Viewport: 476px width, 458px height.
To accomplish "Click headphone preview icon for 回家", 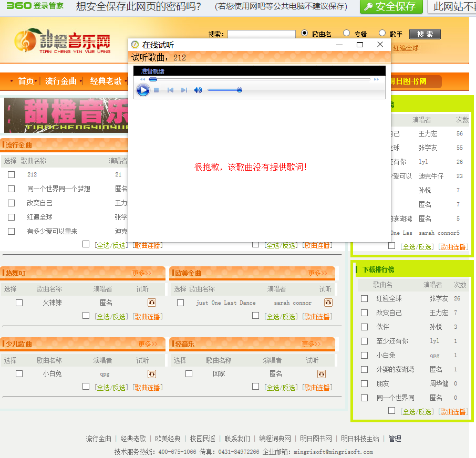I will (x=322, y=373).
